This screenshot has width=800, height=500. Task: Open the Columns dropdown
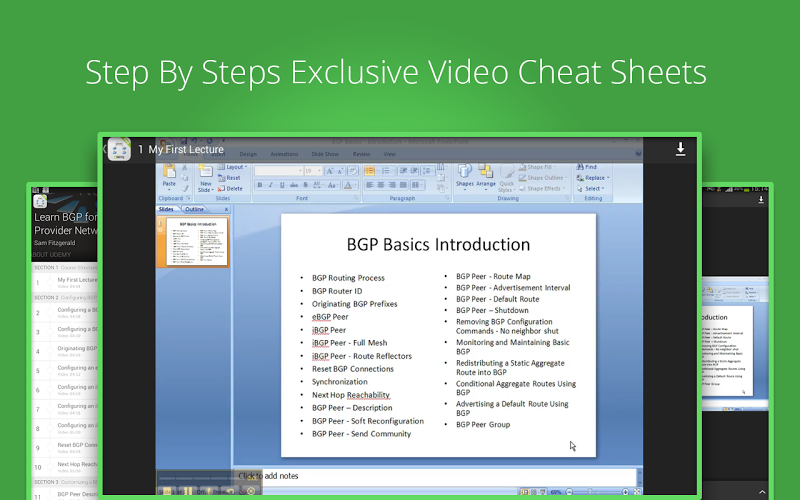pos(416,185)
